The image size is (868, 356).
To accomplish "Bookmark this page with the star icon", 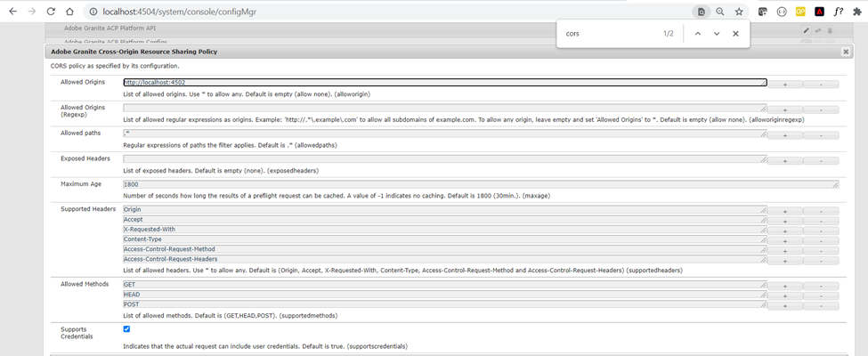I will (x=738, y=11).
